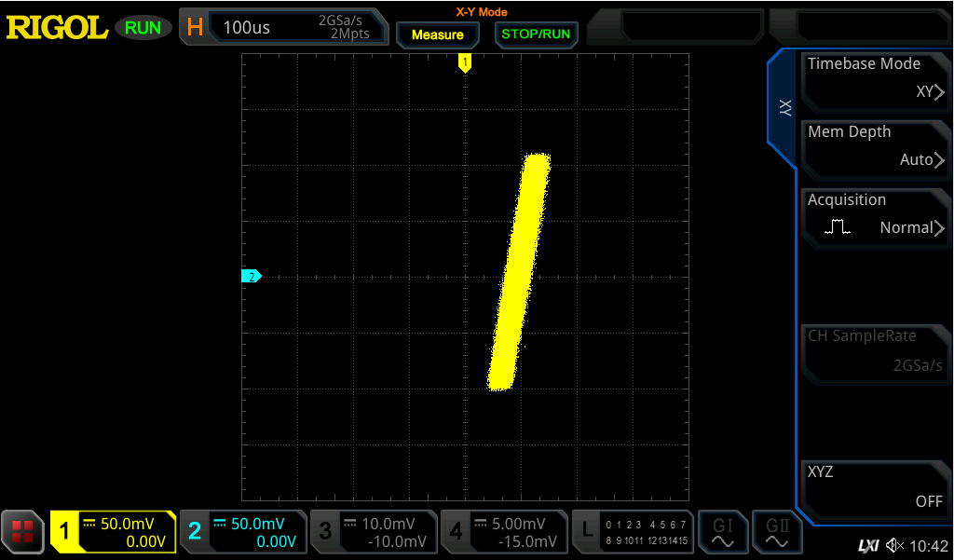Click the digital channels 0-15 number list
Viewport: 954px width, 560px height.
(647, 532)
